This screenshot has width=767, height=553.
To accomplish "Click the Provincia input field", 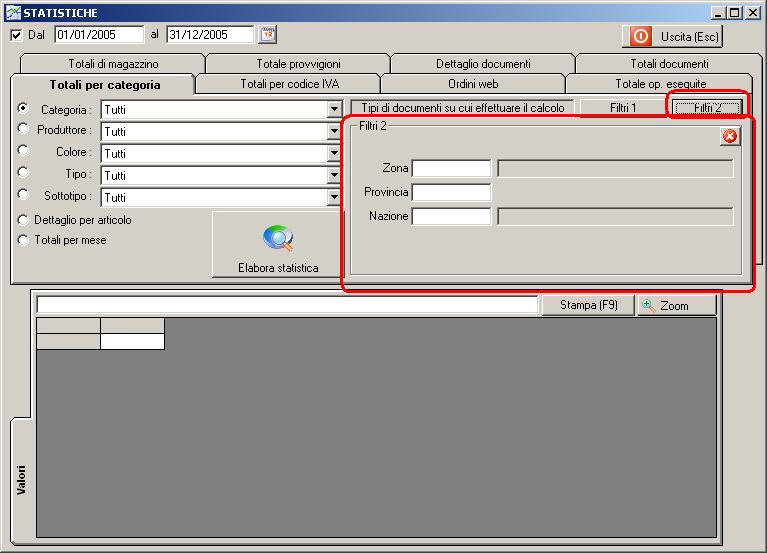I will [x=451, y=192].
